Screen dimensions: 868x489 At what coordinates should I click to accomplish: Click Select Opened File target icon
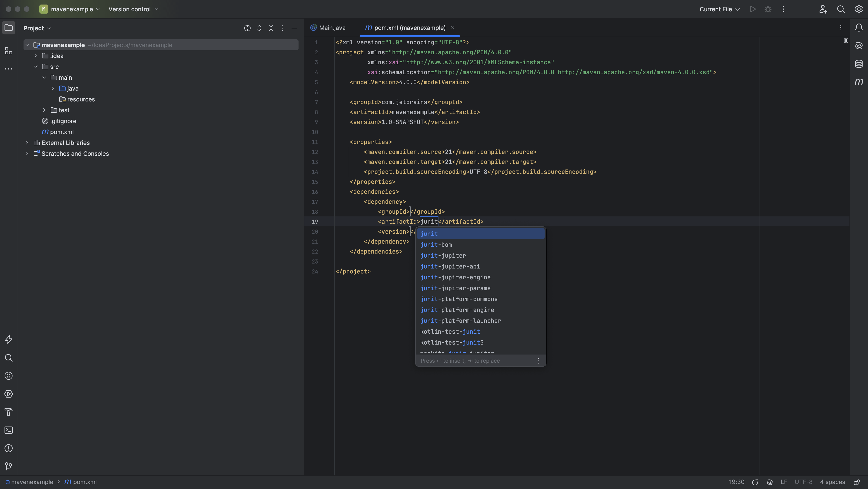click(247, 28)
